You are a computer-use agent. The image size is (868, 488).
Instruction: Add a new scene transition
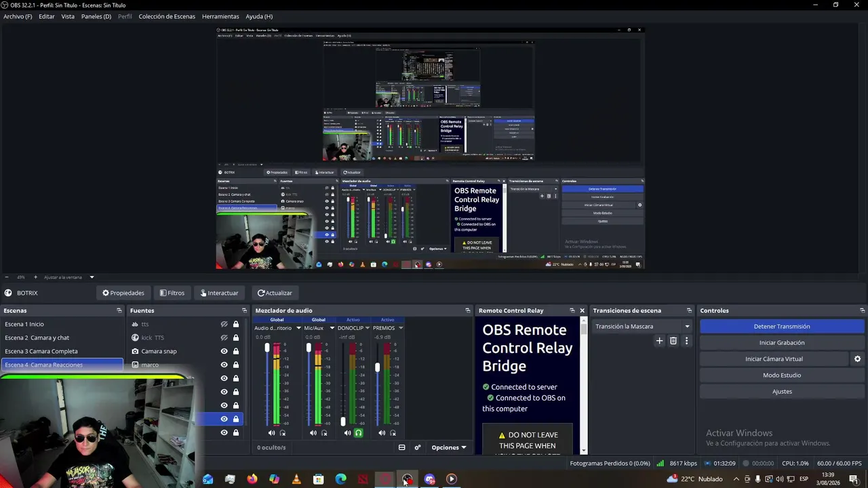[x=659, y=341]
